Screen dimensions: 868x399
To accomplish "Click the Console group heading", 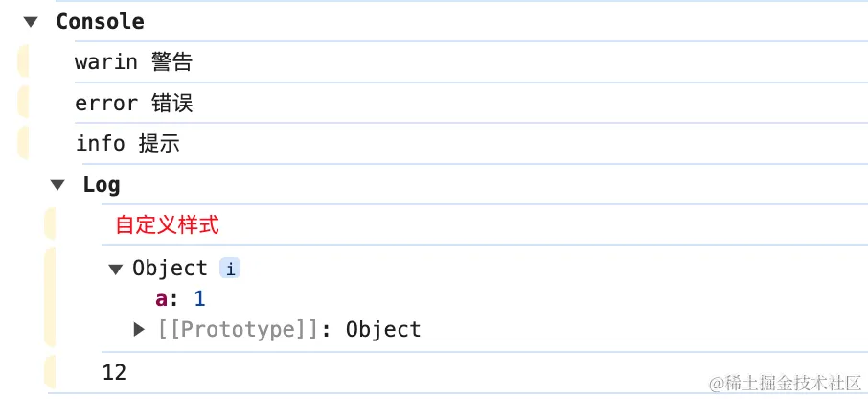I will click(x=101, y=22).
